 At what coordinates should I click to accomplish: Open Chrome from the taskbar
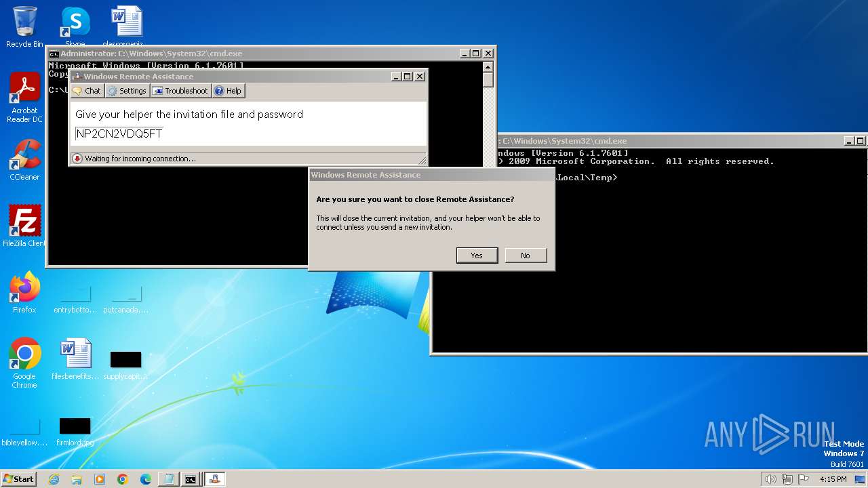click(123, 479)
